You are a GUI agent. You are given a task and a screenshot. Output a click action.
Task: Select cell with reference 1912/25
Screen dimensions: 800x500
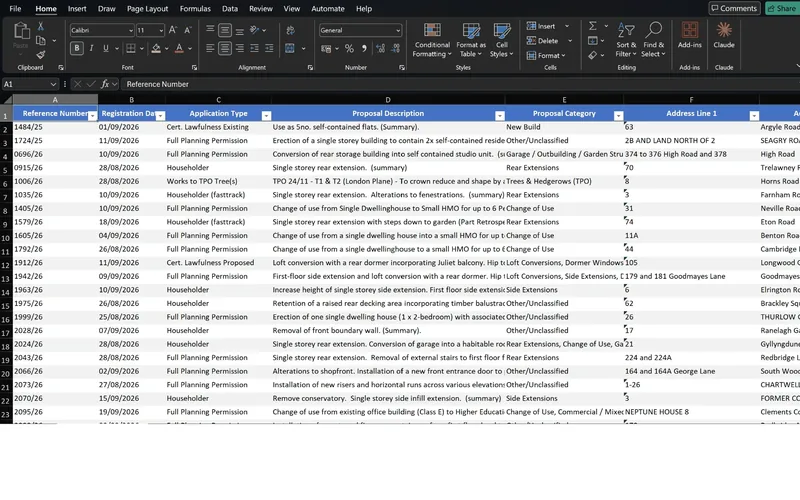(x=55, y=262)
